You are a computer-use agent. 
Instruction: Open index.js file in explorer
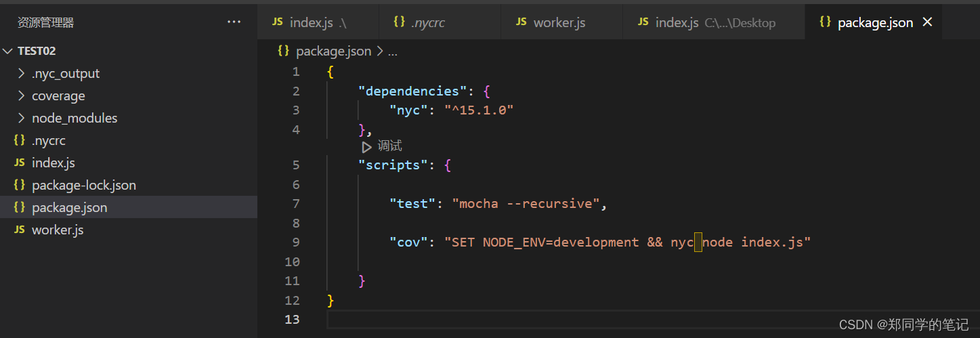tap(129, 163)
